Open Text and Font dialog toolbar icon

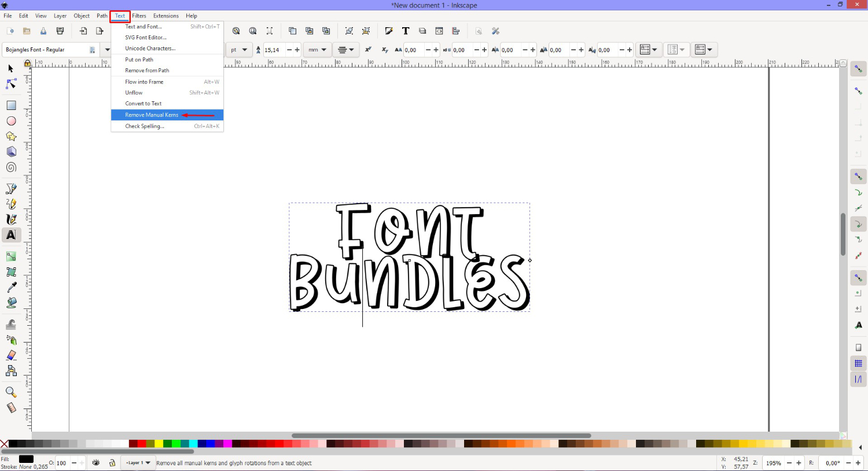(x=406, y=31)
